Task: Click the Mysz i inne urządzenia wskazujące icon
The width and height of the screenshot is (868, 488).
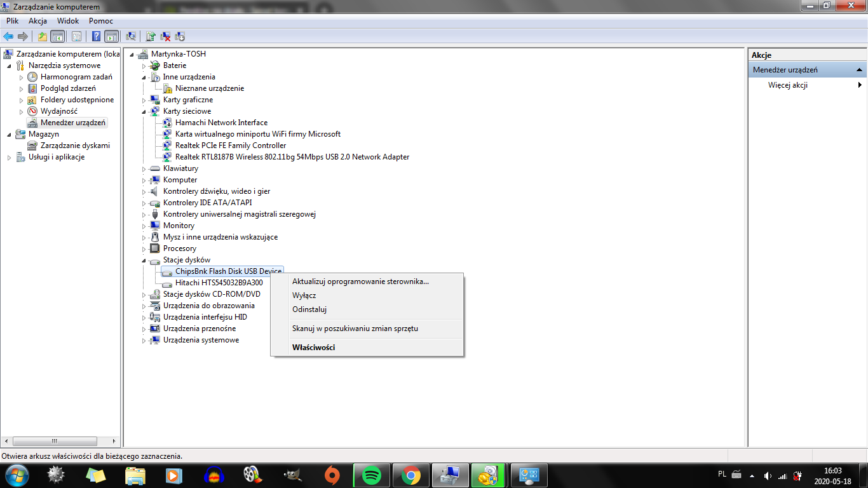Action: click(154, 237)
